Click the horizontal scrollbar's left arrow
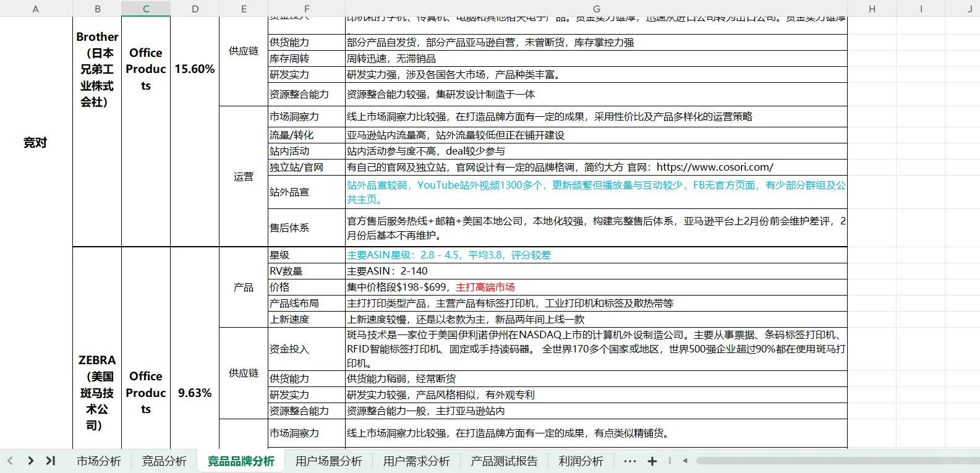 [x=685, y=461]
